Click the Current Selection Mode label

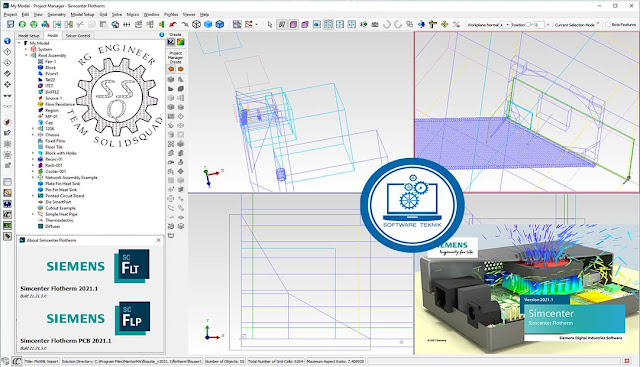(575, 25)
